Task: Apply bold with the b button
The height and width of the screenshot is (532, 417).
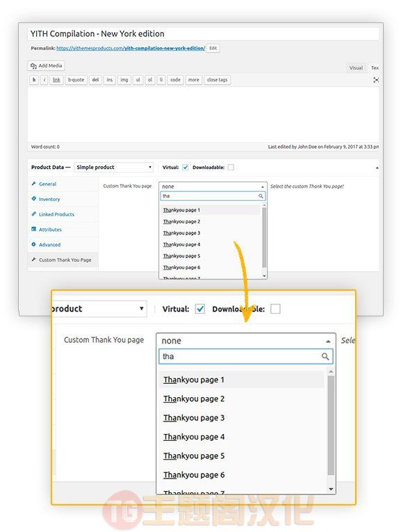Action: (34, 80)
